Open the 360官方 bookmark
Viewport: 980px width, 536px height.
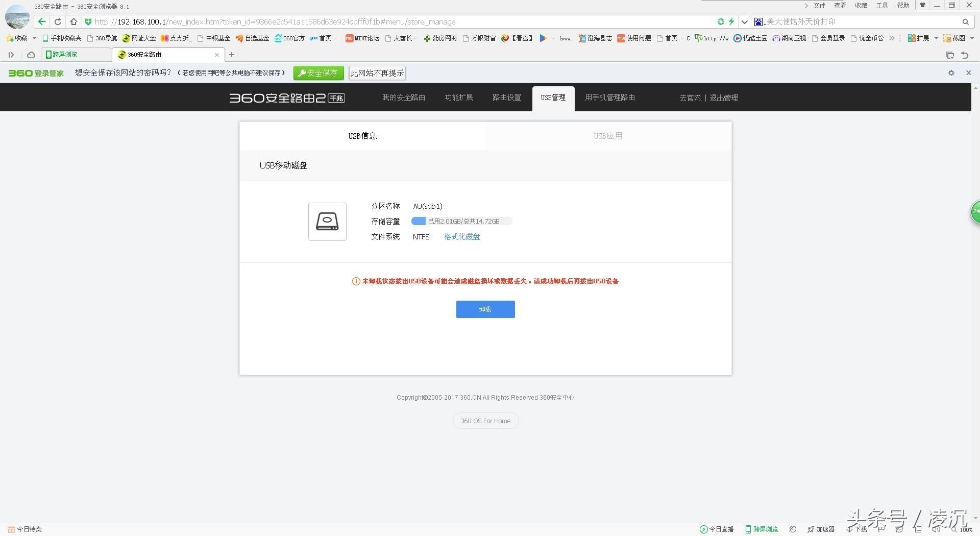pos(289,38)
